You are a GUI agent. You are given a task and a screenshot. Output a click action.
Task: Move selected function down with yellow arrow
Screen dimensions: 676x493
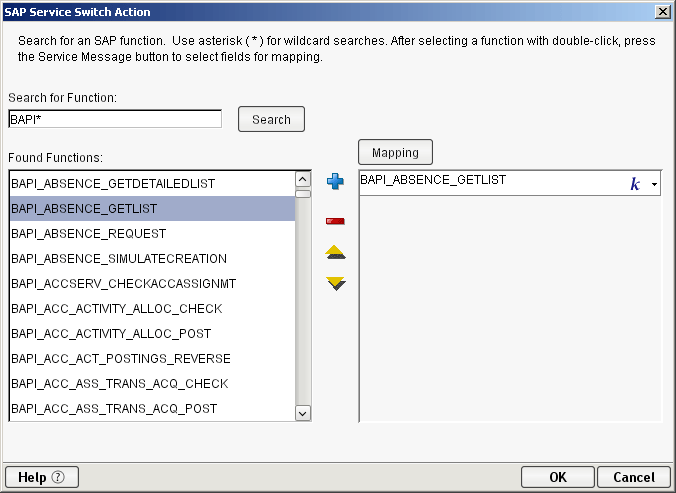pyautogui.click(x=336, y=284)
